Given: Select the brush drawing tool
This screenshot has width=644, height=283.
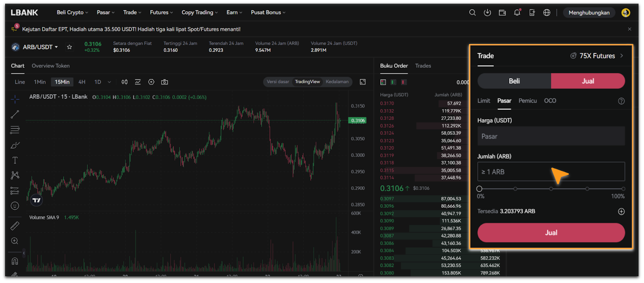Looking at the screenshot, I should point(15,145).
